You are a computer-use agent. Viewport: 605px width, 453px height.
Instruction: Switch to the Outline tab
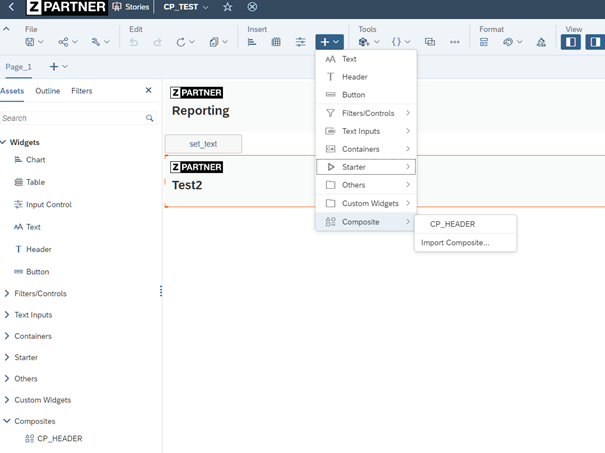48,91
